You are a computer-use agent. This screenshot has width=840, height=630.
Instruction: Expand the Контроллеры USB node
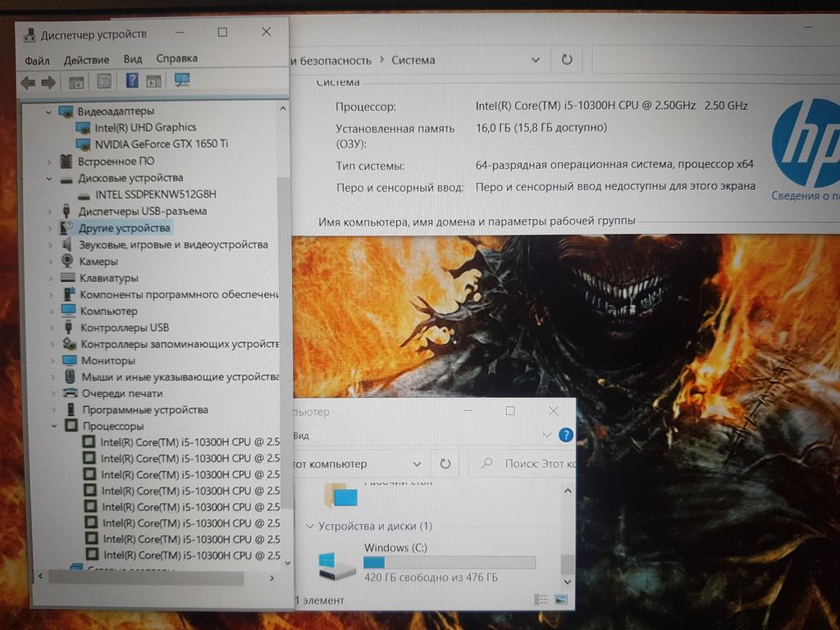tap(52, 328)
